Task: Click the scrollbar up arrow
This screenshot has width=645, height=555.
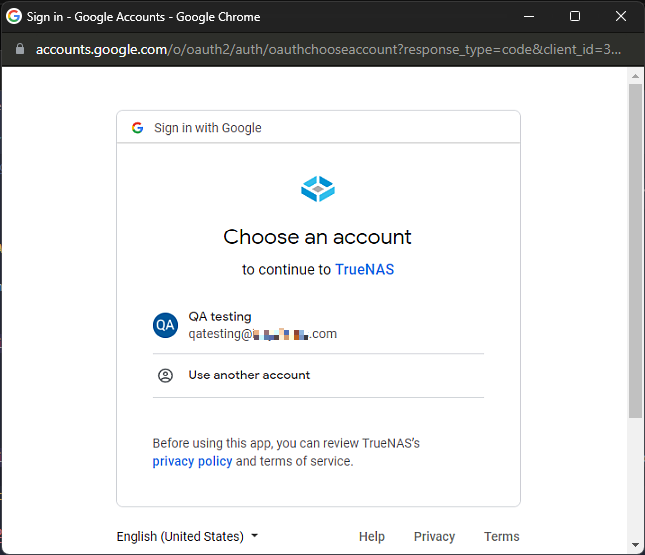Action: click(635, 75)
